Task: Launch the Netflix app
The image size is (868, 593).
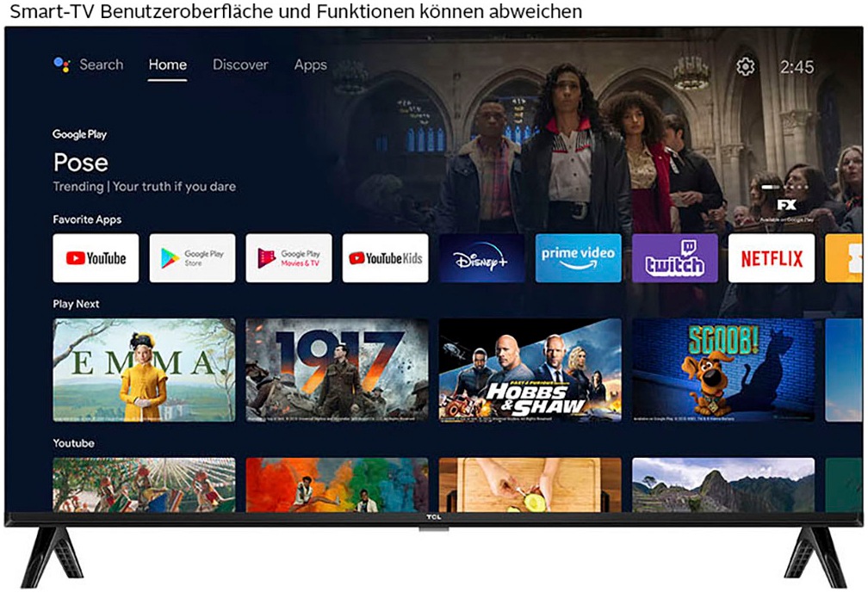Action: coord(771,258)
